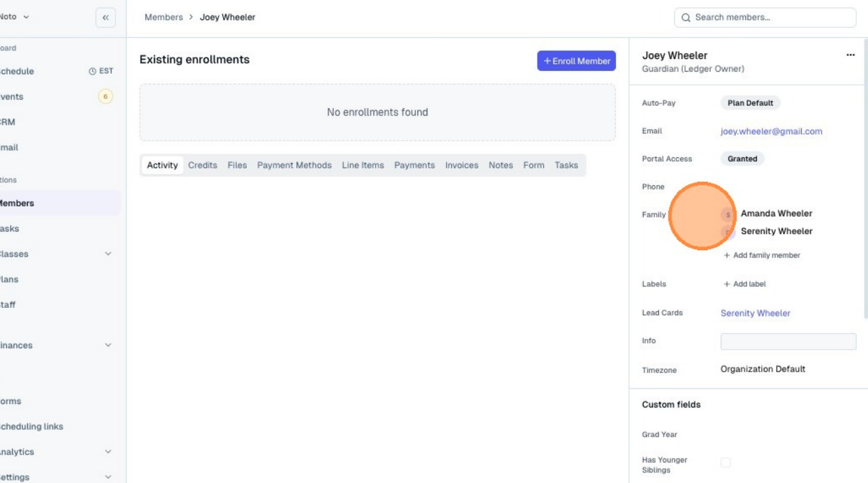
Task: Open the Form tab
Action: (534, 165)
